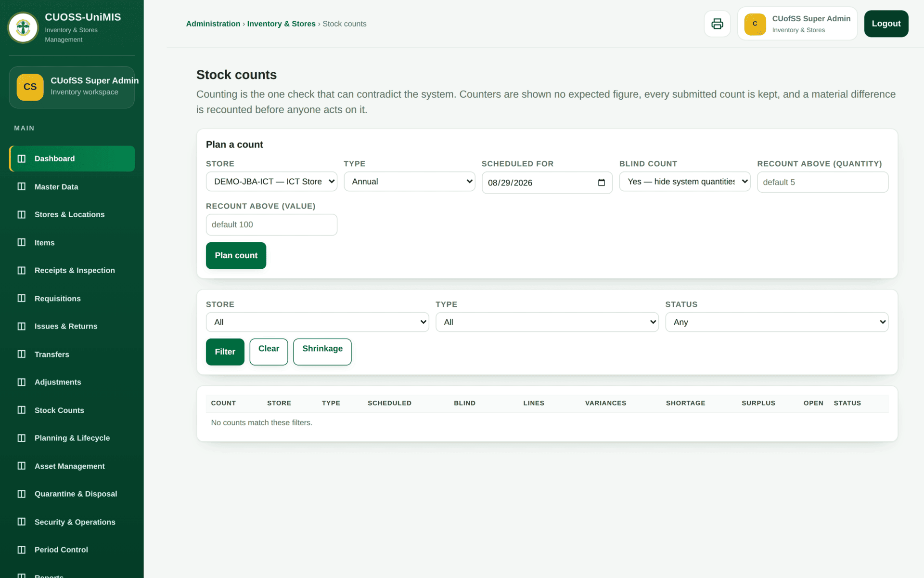Screen dimensions: 924x578
Task: Click the yellow C avatar in header
Action: (755, 24)
